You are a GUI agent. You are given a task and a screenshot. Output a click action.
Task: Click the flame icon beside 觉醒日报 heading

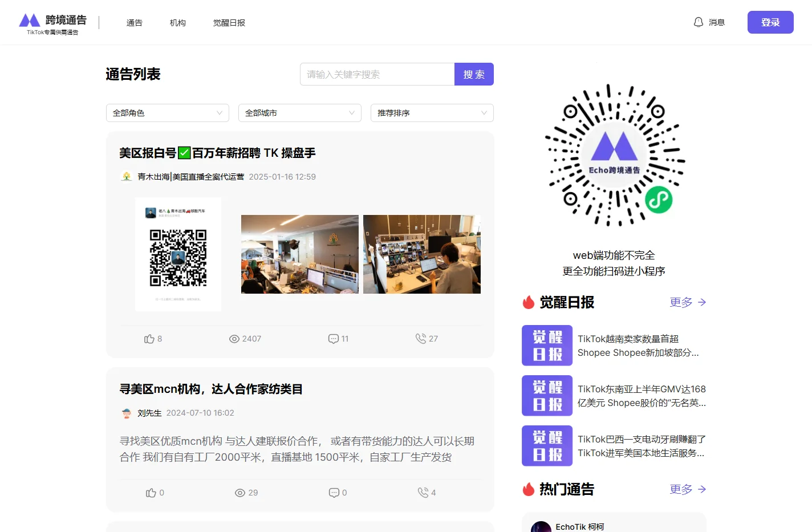click(x=529, y=302)
